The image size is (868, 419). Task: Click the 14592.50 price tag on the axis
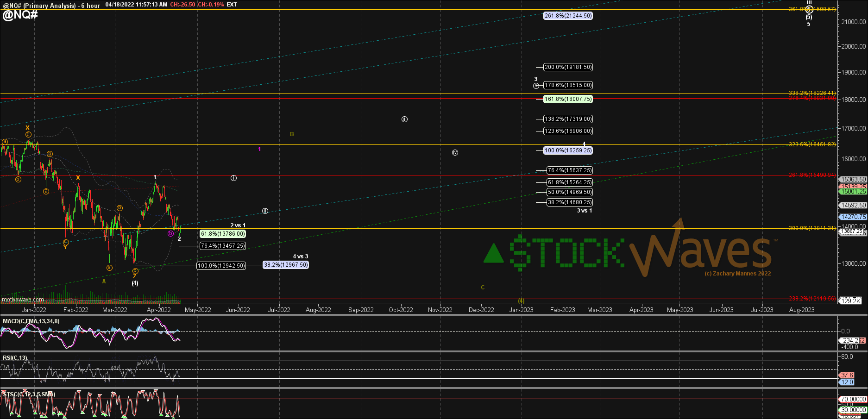point(854,205)
